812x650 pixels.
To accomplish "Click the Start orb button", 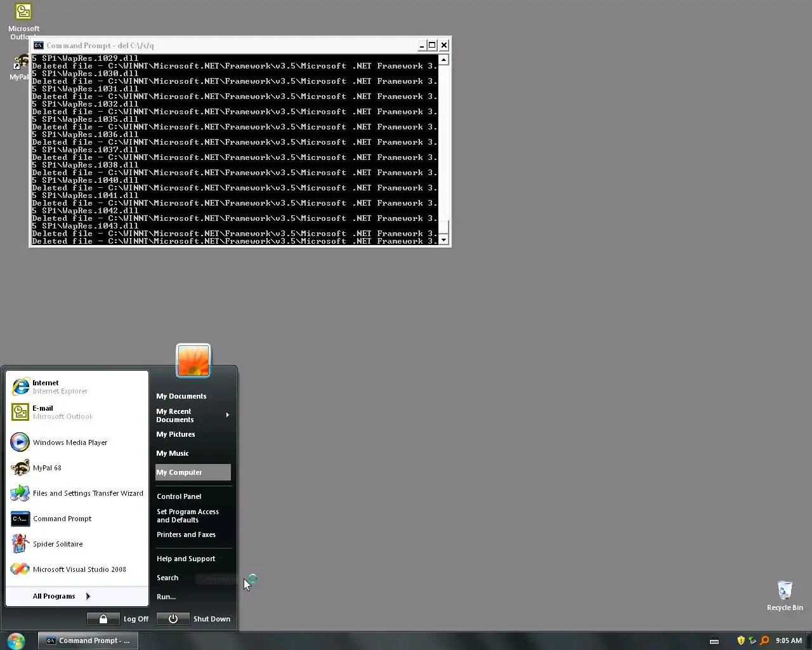I will tap(16, 640).
